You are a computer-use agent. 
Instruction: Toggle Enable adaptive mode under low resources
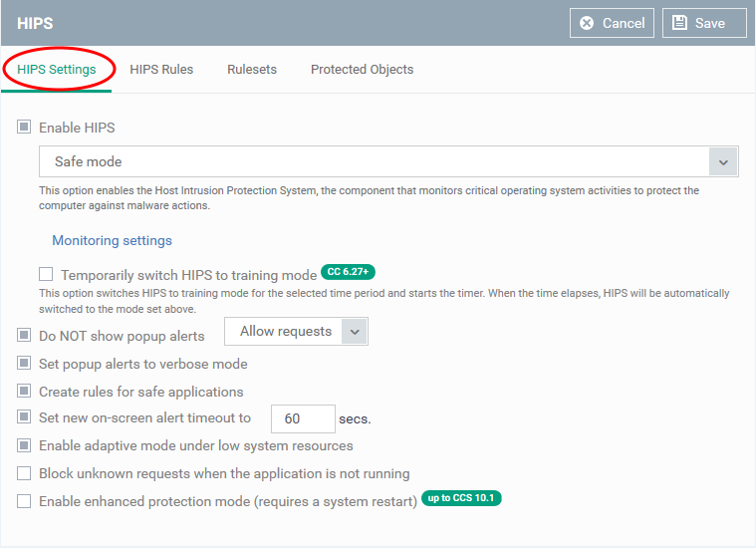24,445
